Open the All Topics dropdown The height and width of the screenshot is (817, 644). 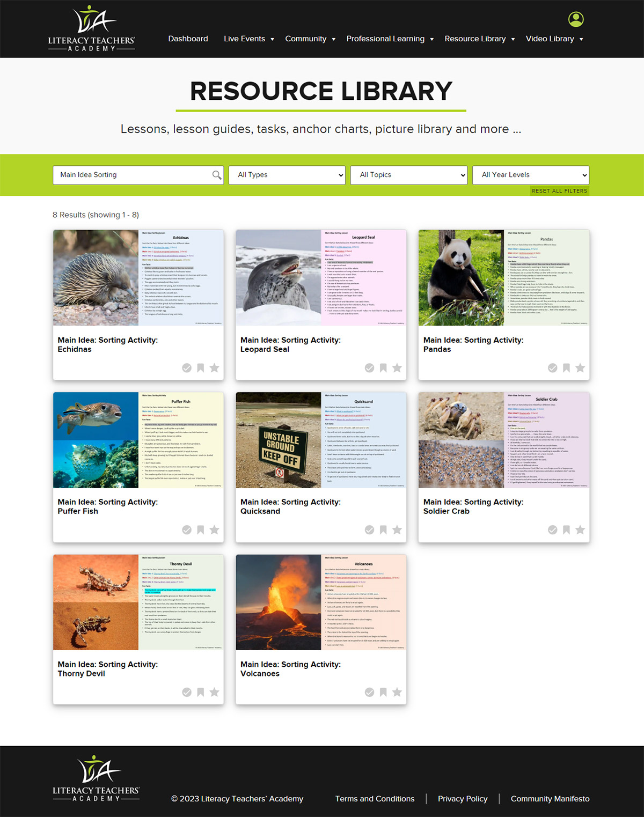click(408, 175)
